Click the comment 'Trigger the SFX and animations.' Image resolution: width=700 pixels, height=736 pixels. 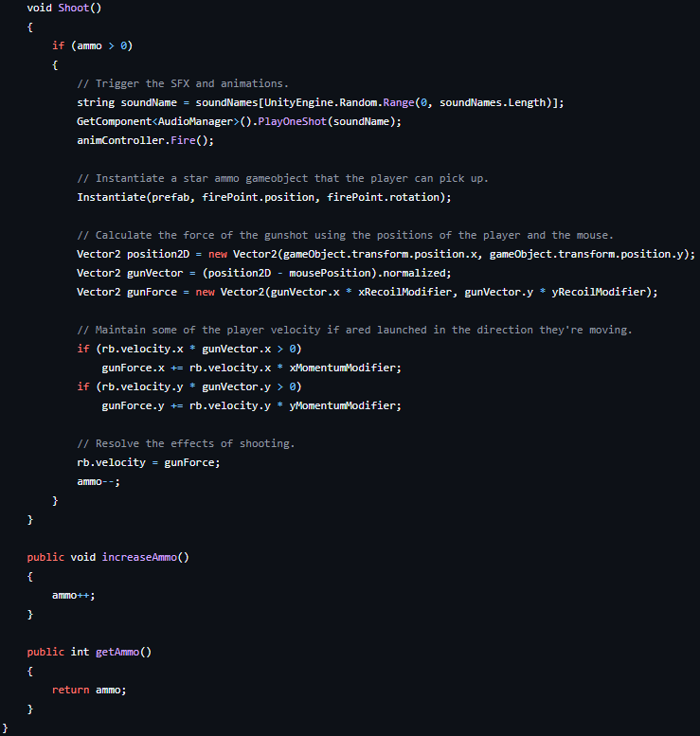[x=183, y=83]
